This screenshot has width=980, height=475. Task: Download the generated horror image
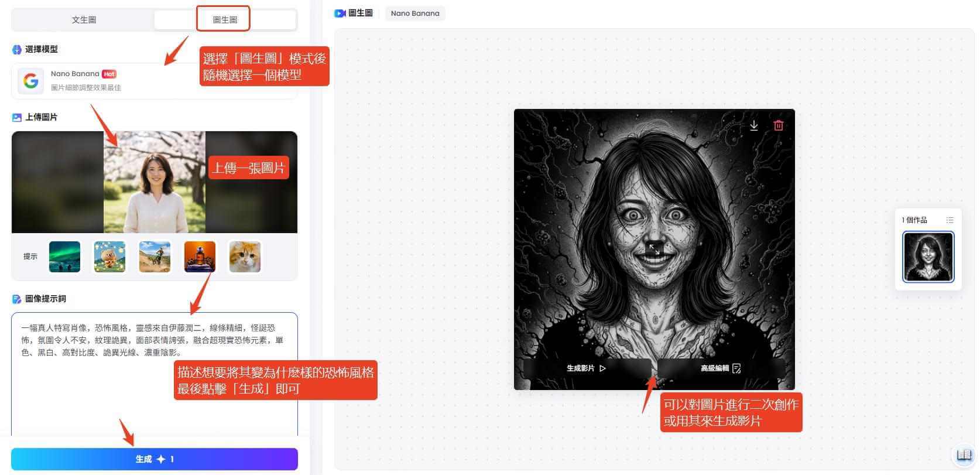coord(754,125)
